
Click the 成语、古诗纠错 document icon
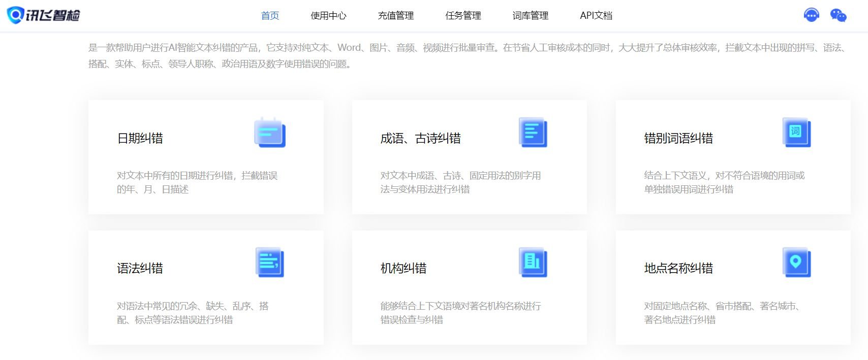pyautogui.click(x=533, y=133)
